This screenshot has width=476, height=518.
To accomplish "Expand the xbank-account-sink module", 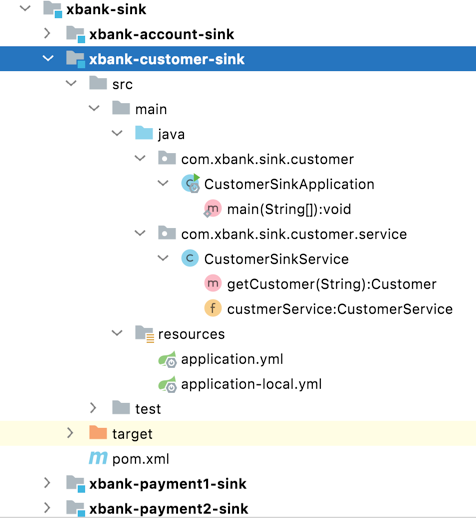I will click(47, 33).
